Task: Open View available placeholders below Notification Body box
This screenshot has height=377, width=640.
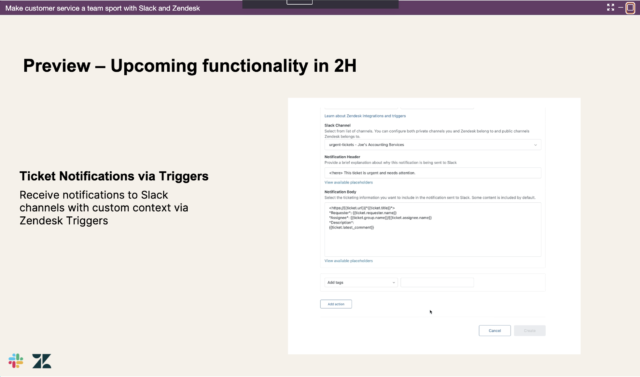Action: pos(349,261)
